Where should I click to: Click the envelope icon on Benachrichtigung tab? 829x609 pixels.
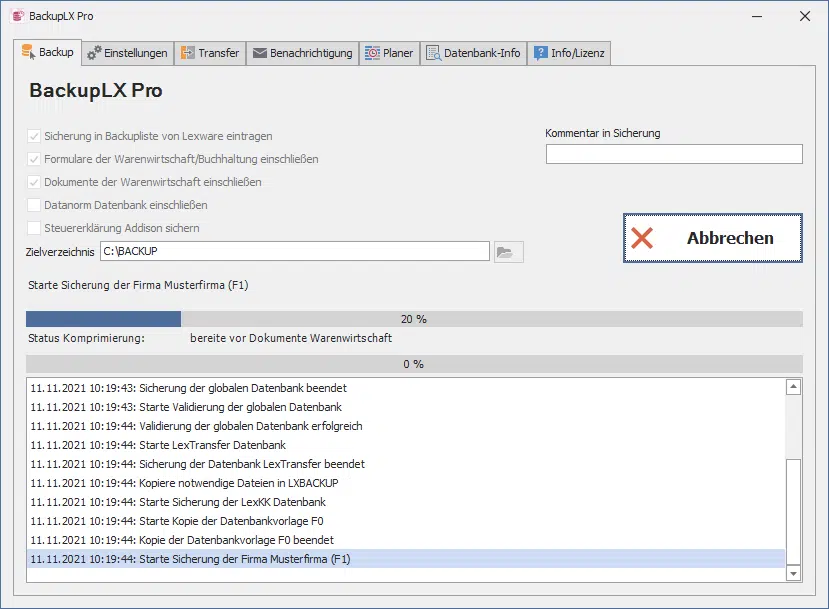[x=260, y=53]
